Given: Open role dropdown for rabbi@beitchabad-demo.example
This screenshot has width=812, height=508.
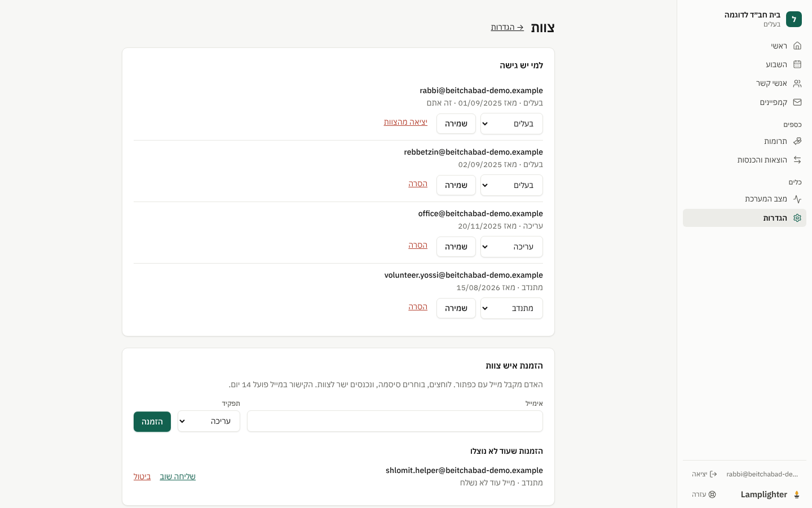Looking at the screenshot, I should [x=511, y=124].
